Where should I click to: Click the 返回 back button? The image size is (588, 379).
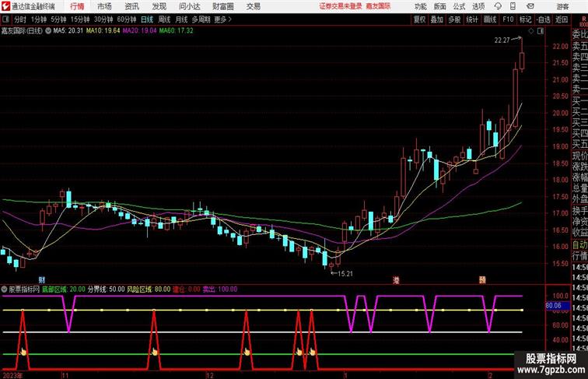coord(562,19)
